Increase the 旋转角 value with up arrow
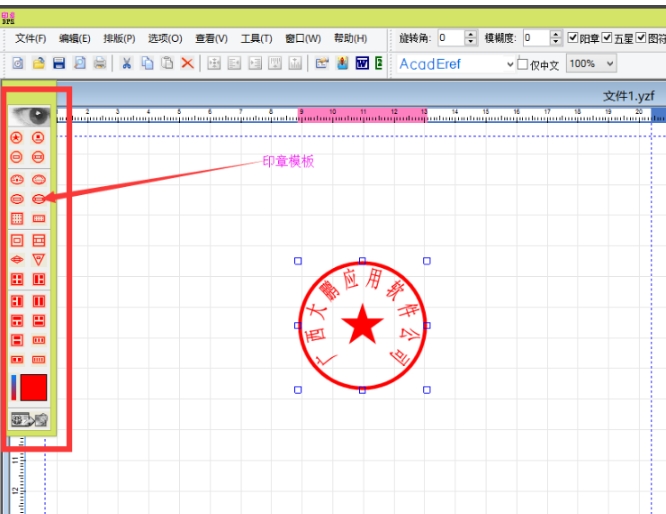Screen dimensions: 666x514 471,34
